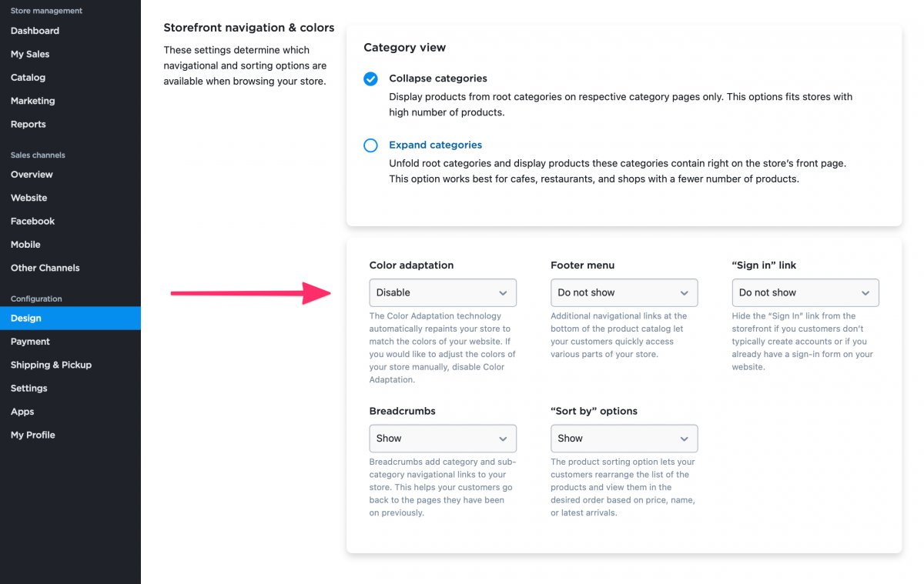The width and height of the screenshot is (924, 584).
Task: Open Apps in the sidebar
Action: coord(22,412)
